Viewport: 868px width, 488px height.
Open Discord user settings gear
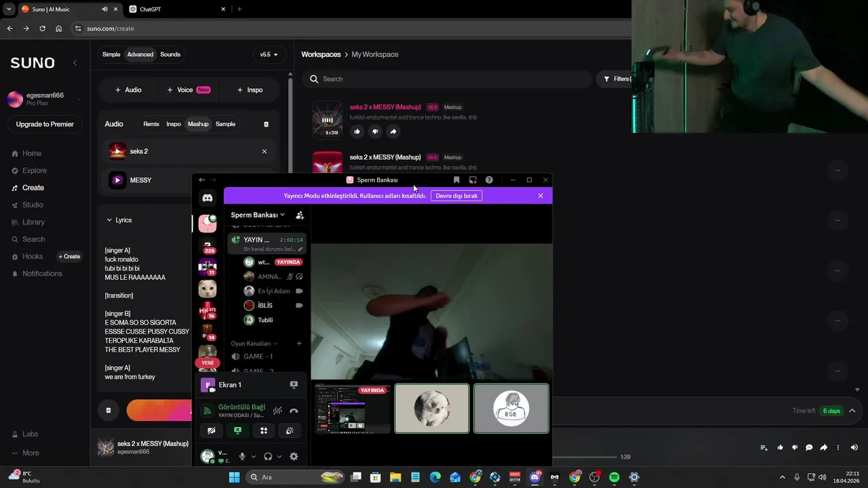[x=294, y=456]
